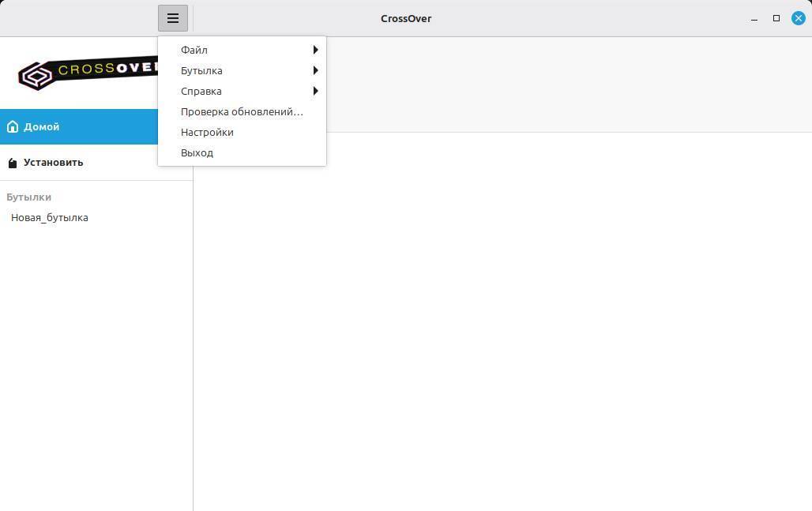Open the Файл menu entry
This screenshot has width=812, height=511.
(194, 50)
